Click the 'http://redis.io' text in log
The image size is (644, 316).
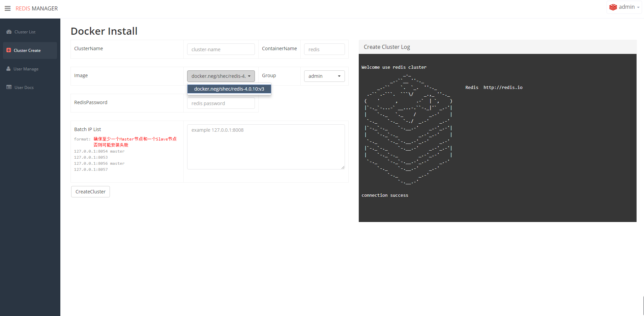click(503, 88)
